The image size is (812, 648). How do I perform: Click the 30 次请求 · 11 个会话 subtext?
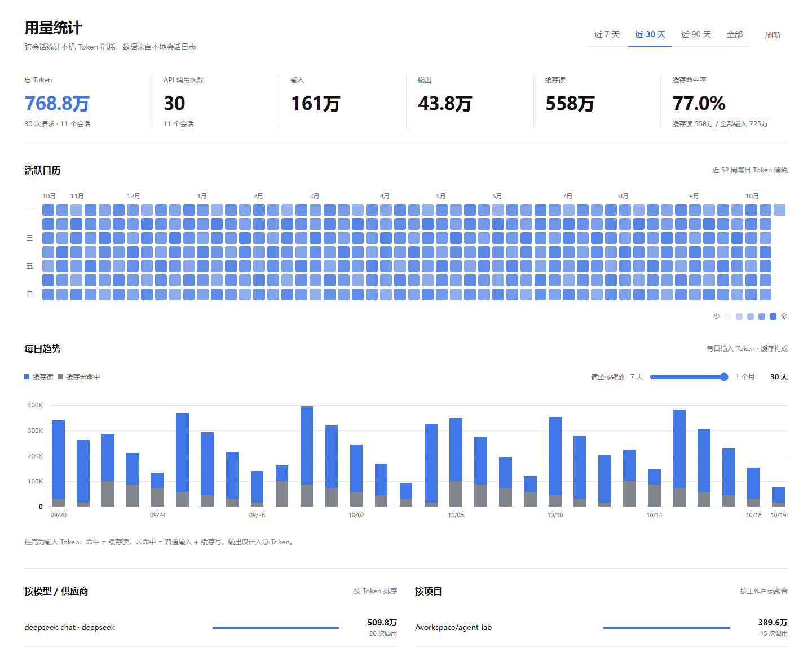(x=58, y=124)
